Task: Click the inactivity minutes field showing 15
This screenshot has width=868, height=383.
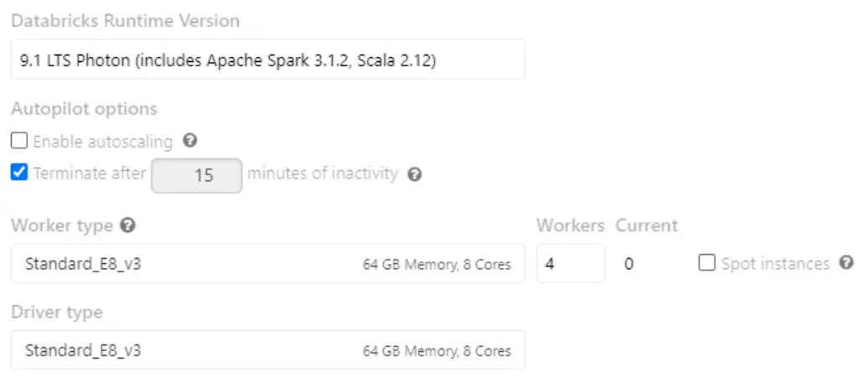Action: click(x=197, y=175)
